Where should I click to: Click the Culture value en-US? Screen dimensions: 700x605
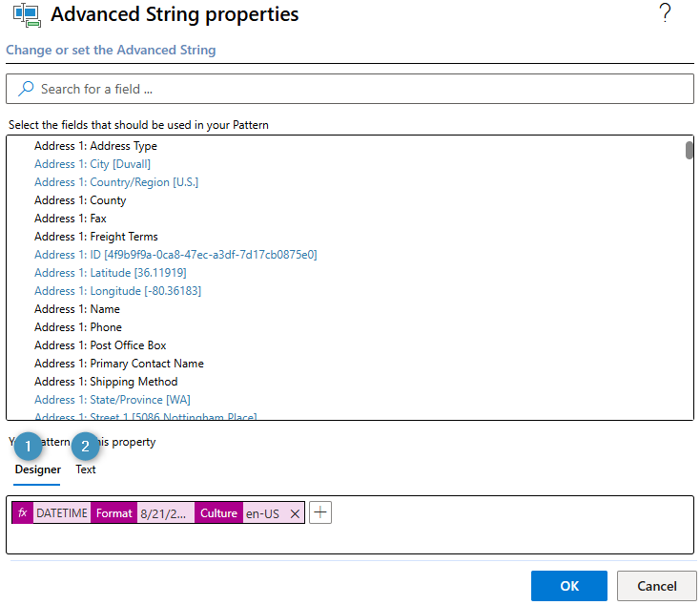pos(262,513)
